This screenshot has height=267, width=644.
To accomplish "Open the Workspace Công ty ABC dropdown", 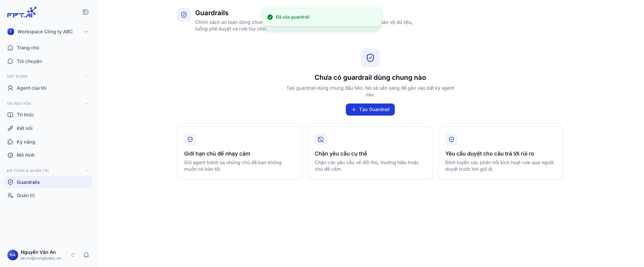I will click(x=48, y=32).
